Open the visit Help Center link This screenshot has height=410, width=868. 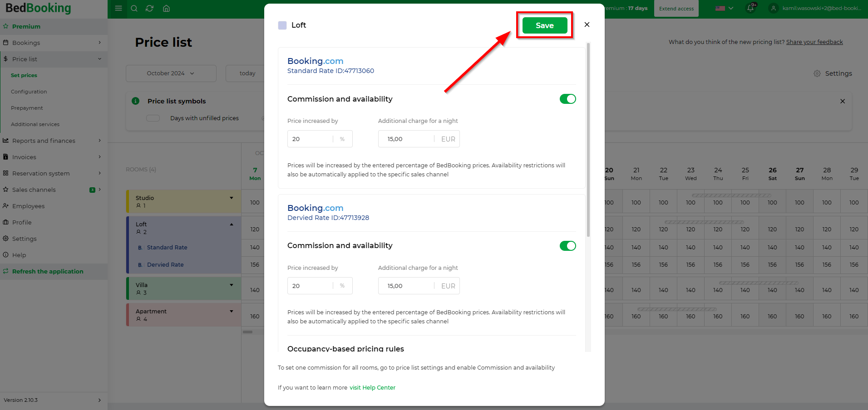(372, 387)
